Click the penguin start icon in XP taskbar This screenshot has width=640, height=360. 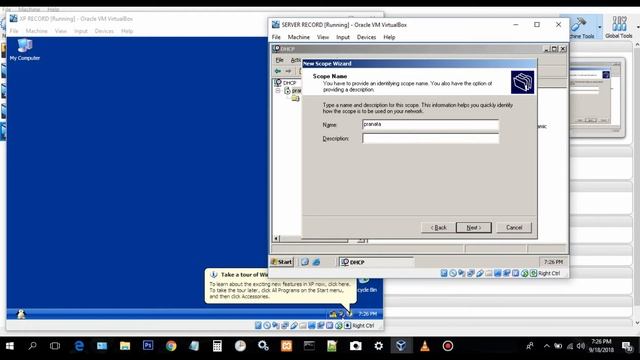[21, 314]
